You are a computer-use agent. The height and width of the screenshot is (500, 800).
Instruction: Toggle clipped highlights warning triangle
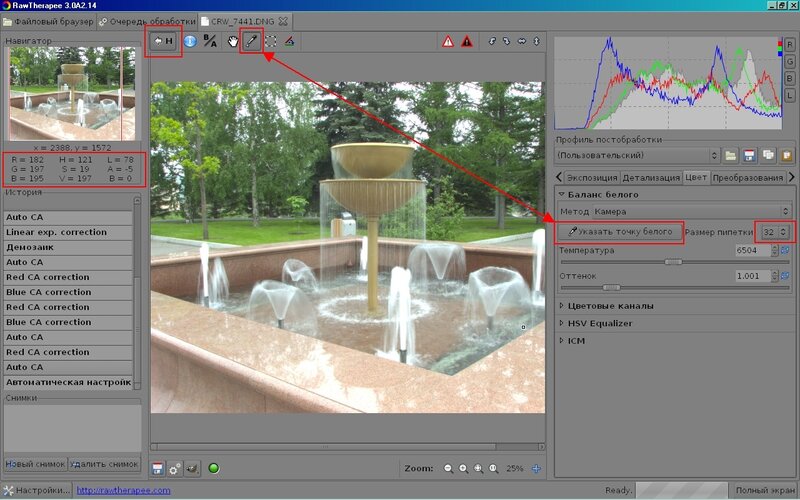pos(448,41)
